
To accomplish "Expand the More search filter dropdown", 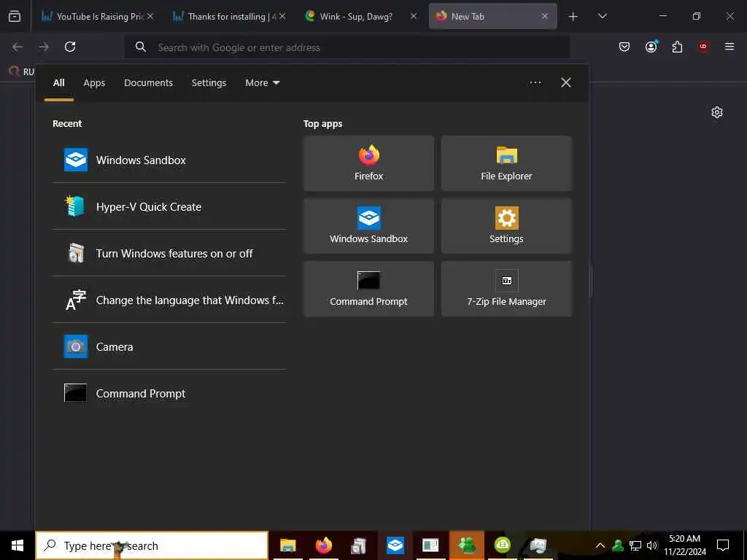I will (x=263, y=83).
